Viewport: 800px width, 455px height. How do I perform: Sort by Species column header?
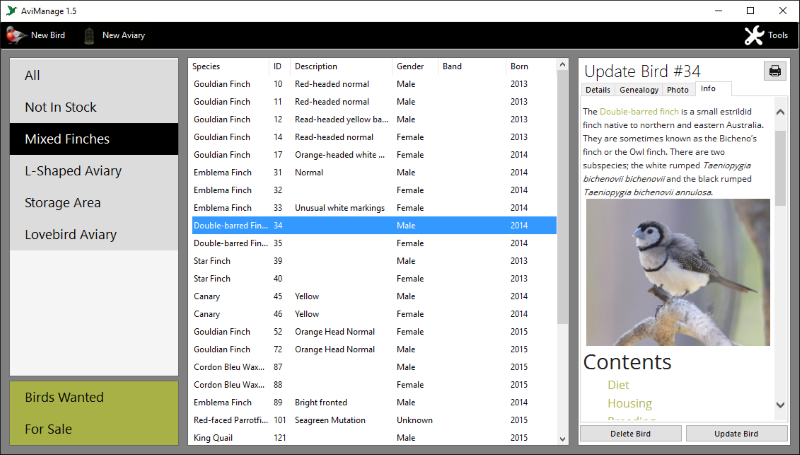[229, 66]
